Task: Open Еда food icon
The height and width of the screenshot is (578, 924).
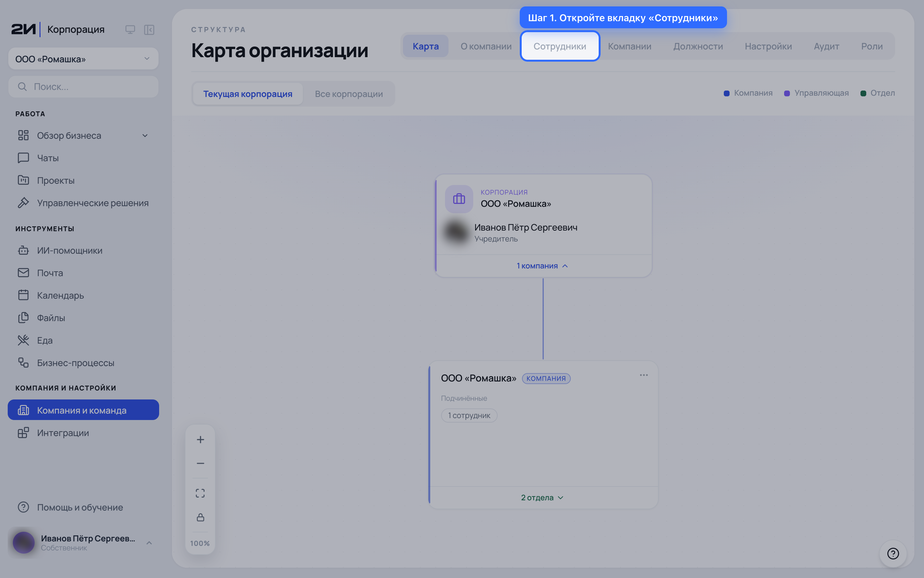Action: 23,340
